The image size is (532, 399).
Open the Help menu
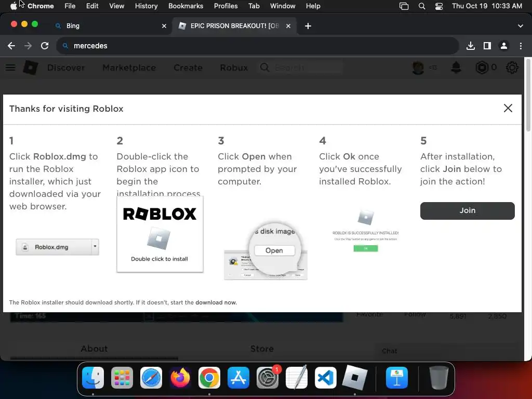313,6
